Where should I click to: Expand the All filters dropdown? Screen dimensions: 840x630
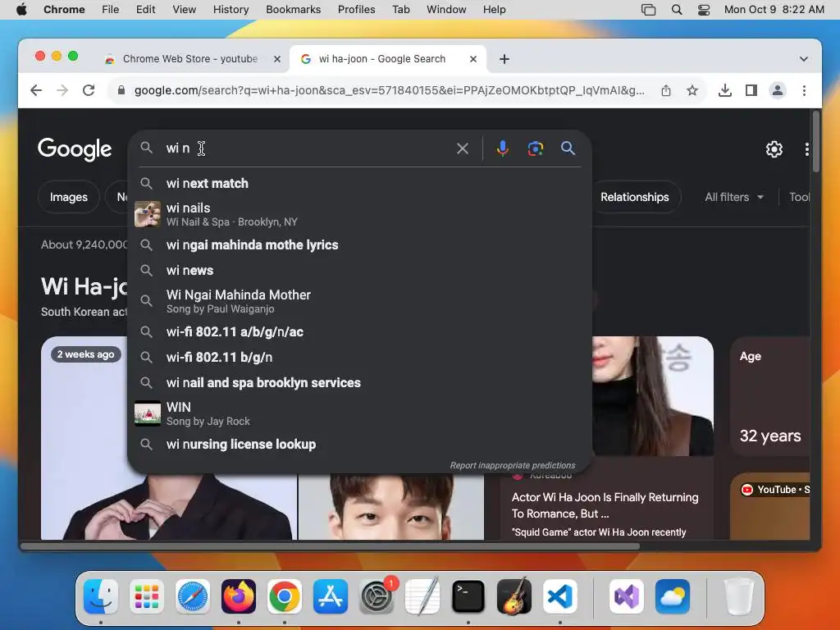click(x=734, y=197)
